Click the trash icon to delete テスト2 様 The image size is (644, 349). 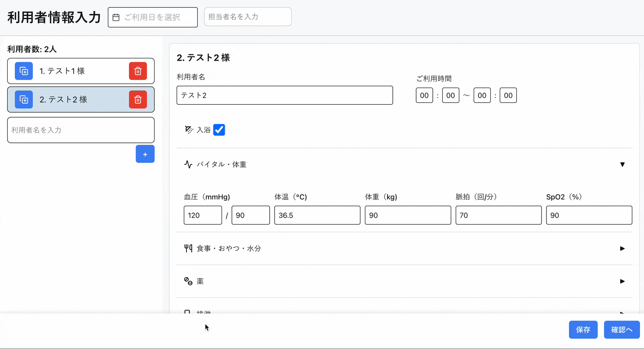138,99
